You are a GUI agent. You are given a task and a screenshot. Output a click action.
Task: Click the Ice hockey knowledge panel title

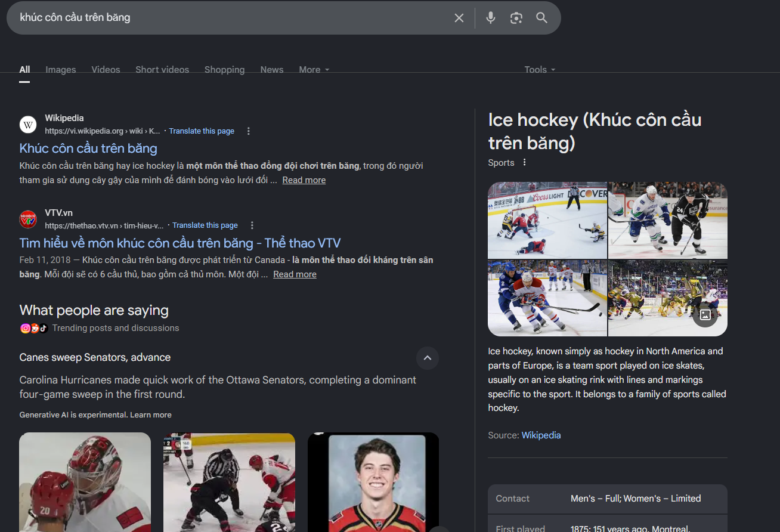click(595, 131)
